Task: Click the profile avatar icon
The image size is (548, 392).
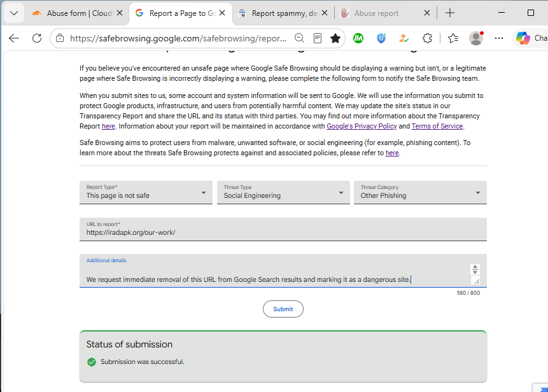Action: 476,38
